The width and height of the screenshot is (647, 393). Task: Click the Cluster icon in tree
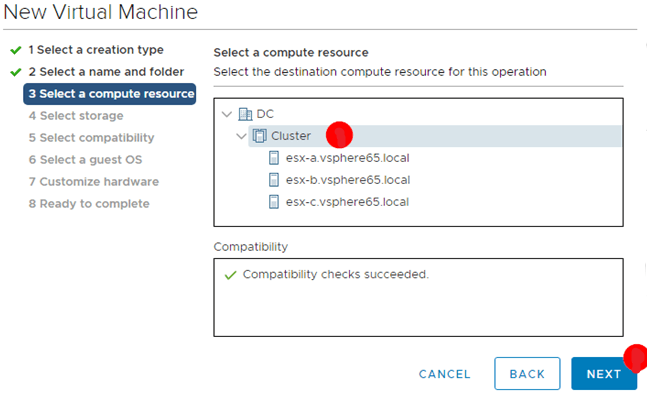click(260, 135)
